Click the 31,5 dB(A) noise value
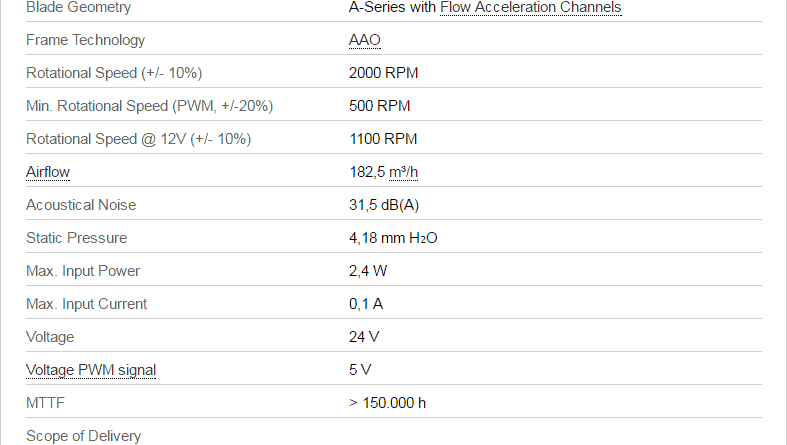The height and width of the screenshot is (445, 787). click(x=384, y=205)
